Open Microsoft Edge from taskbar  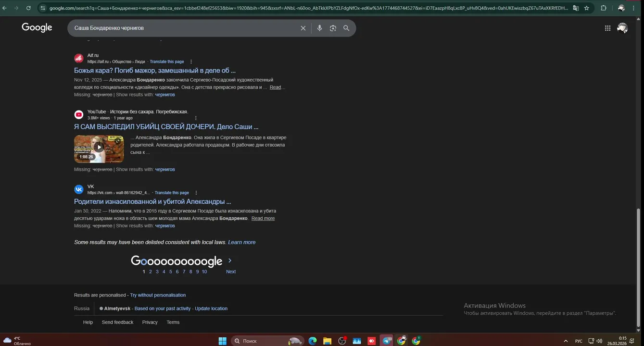tap(313, 341)
